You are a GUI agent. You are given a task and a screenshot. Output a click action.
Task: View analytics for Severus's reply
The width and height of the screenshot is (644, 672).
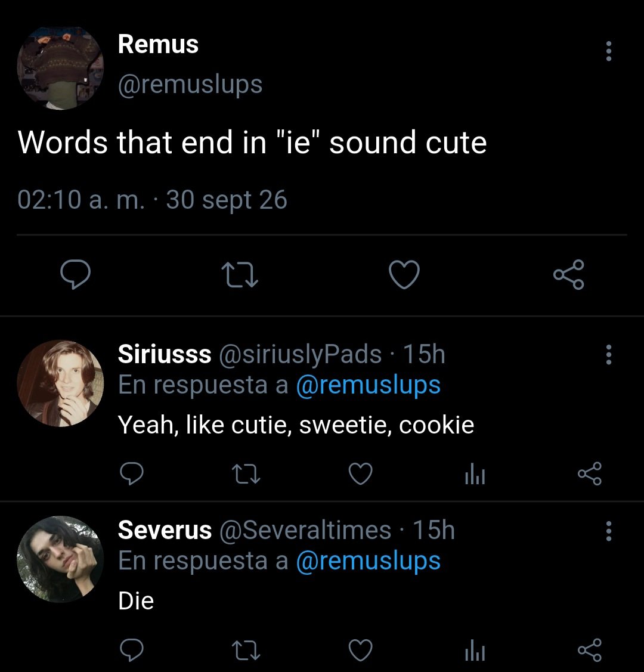click(x=475, y=650)
